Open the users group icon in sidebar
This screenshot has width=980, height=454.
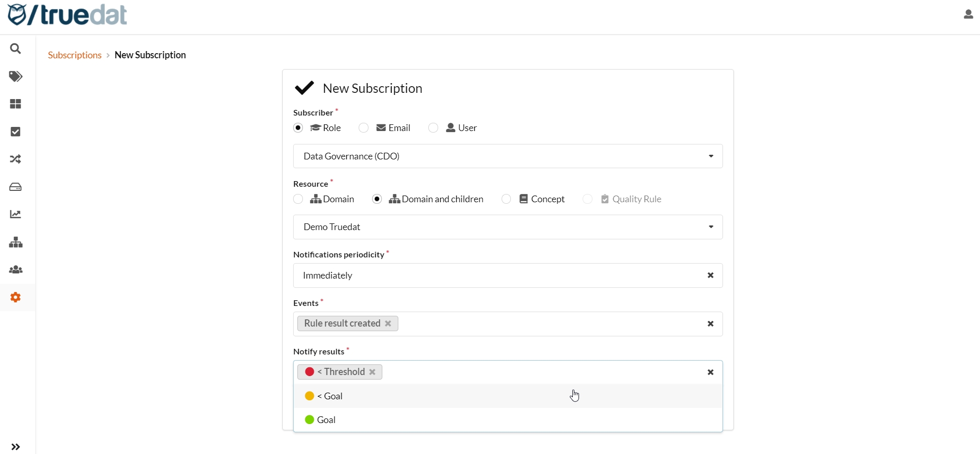point(16,270)
